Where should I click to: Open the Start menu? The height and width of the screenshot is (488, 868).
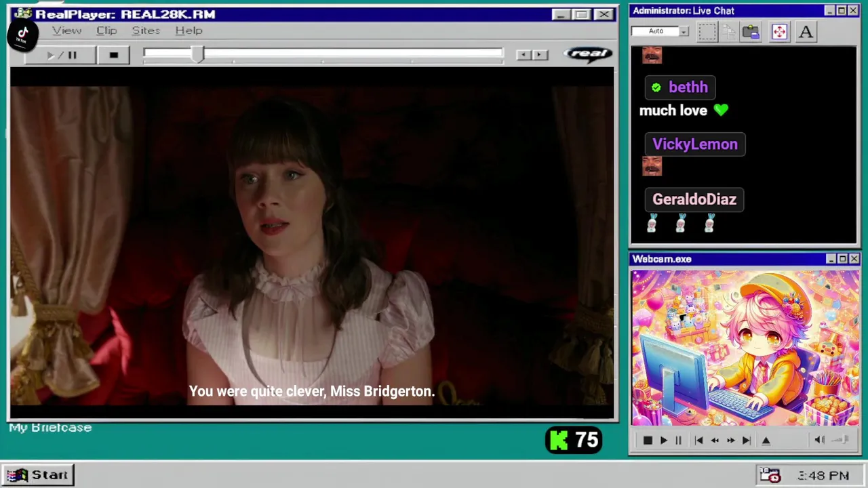pos(38,475)
